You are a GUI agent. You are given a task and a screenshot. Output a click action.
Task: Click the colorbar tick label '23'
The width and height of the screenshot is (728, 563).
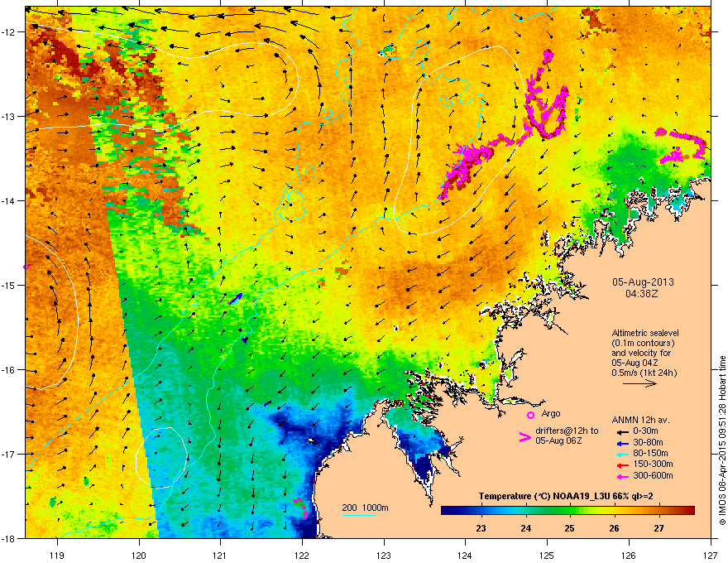pyautogui.click(x=481, y=528)
